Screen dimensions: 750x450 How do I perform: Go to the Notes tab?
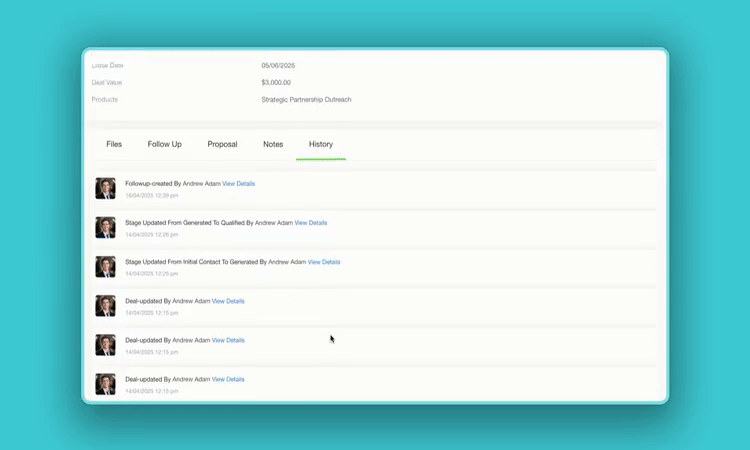point(273,144)
